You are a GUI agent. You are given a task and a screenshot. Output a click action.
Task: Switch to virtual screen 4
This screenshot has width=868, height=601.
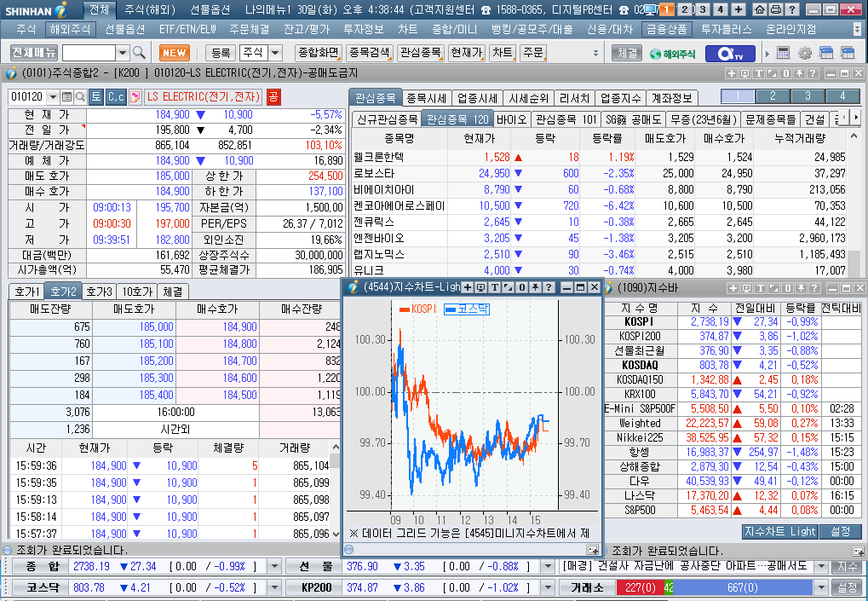721,9
